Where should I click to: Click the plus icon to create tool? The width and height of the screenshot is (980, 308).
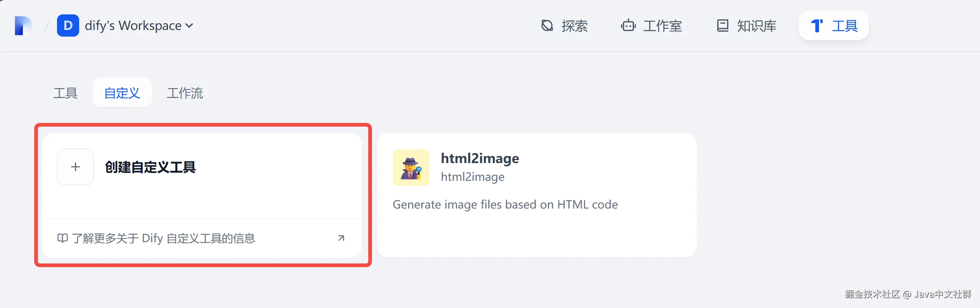click(75, 166)
